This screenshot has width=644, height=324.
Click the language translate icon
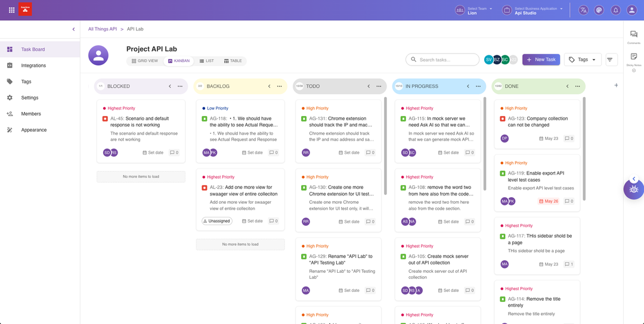click(583, 10)
